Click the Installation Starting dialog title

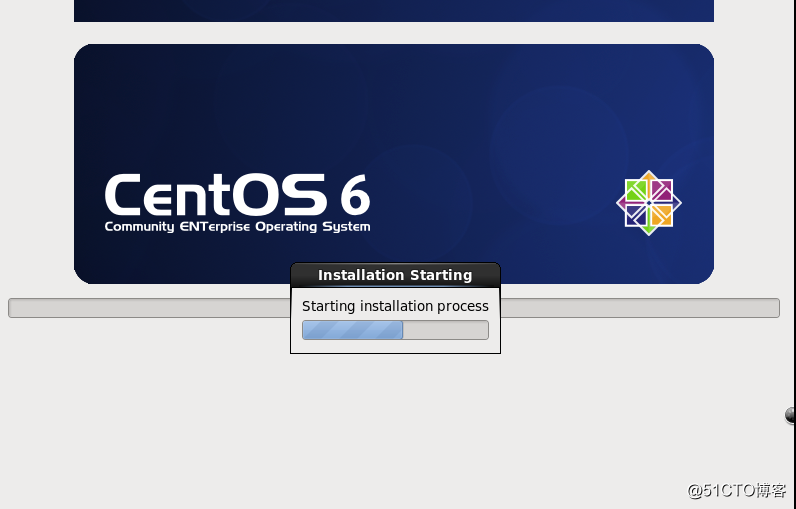pos(395,275)
